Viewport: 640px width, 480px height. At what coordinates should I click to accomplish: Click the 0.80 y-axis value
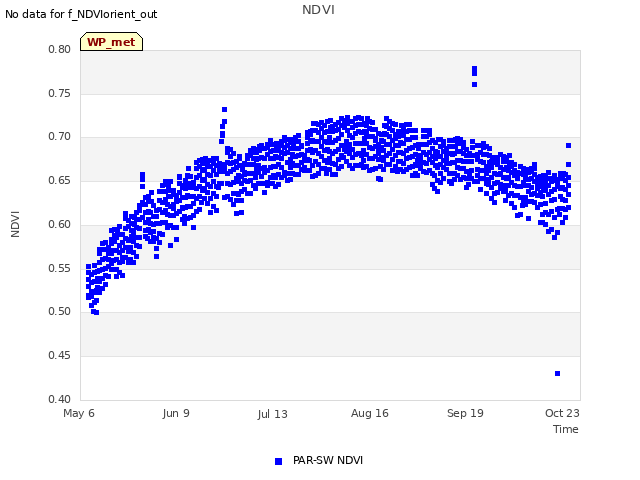tap(60, 49)
